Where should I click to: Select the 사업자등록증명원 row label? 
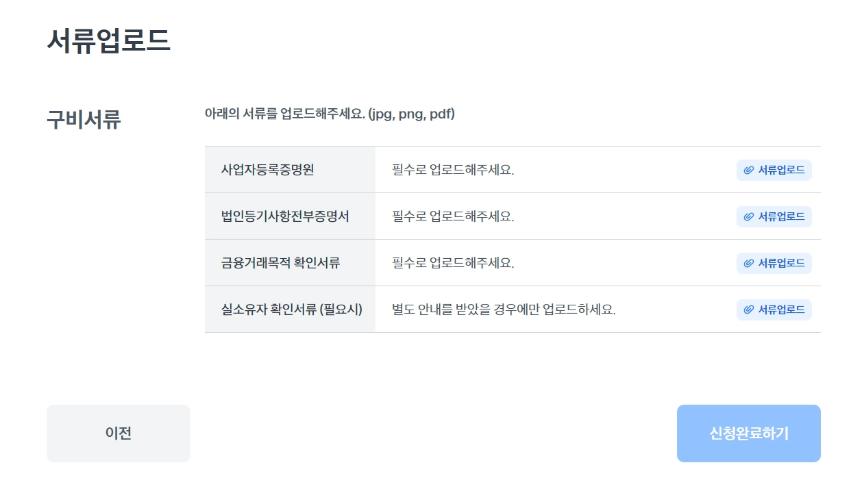267,170
